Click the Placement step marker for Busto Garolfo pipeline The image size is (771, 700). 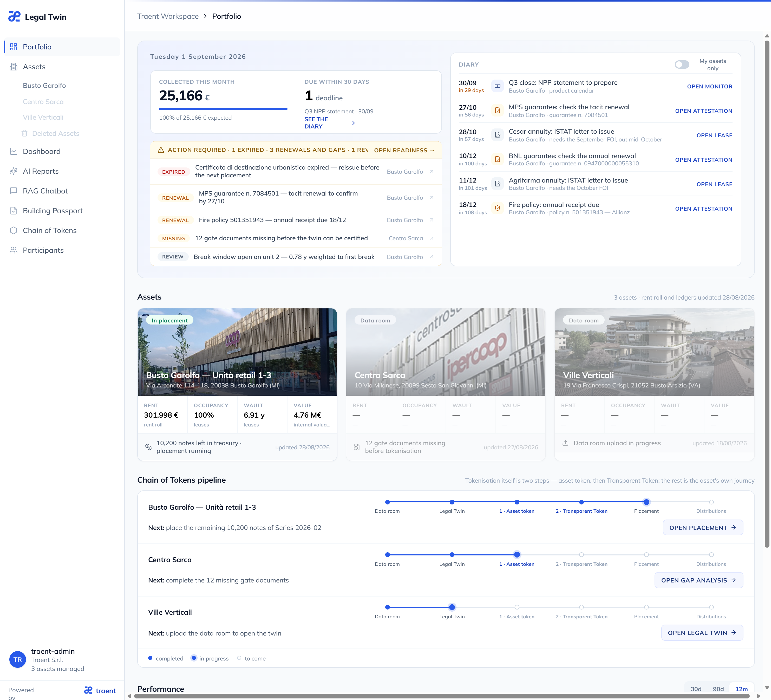point(646,502)
